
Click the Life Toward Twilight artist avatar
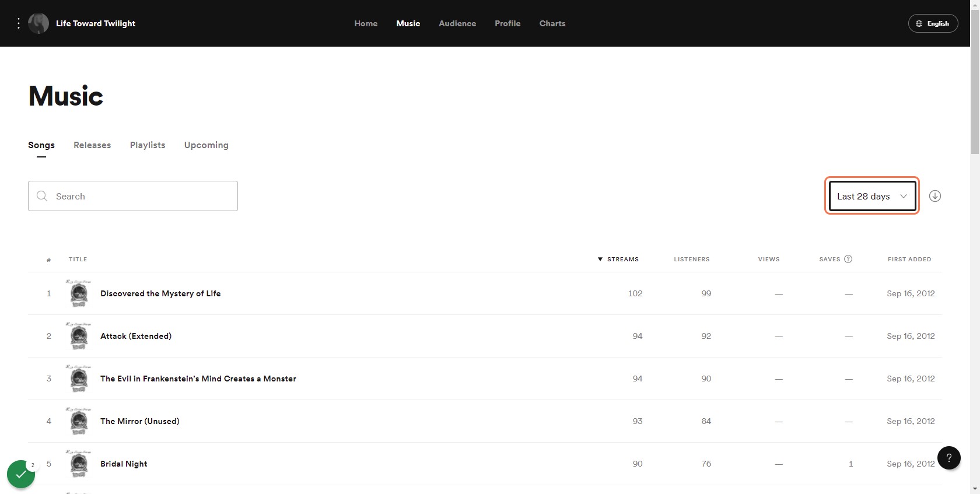pos(38,23)
